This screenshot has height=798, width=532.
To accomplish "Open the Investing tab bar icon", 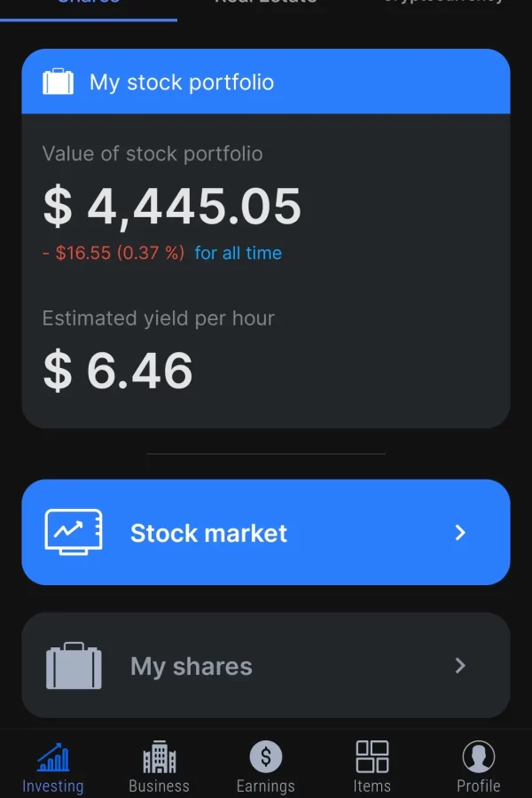I will pos(52,758).
